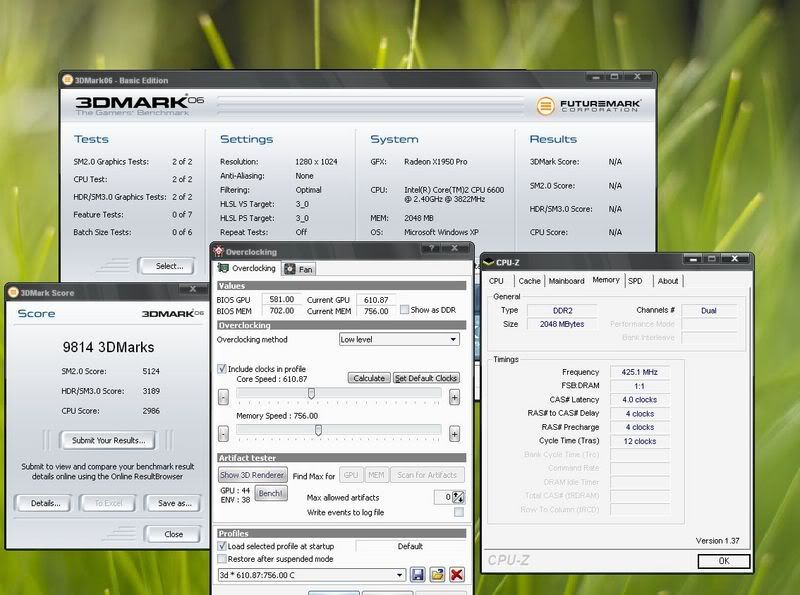This screenshot has width=800, height=595.
Task: Click the Futuremark Corporation logo
Action: point(588,106)
